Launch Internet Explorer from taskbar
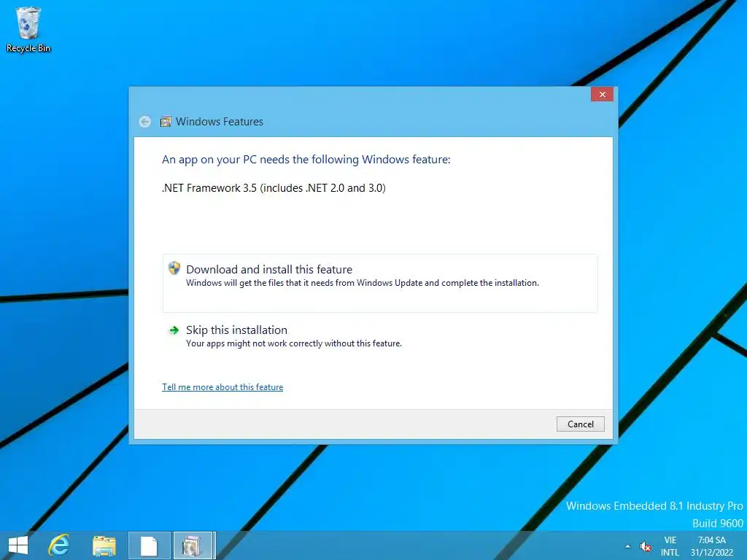 tap(60, 545)
